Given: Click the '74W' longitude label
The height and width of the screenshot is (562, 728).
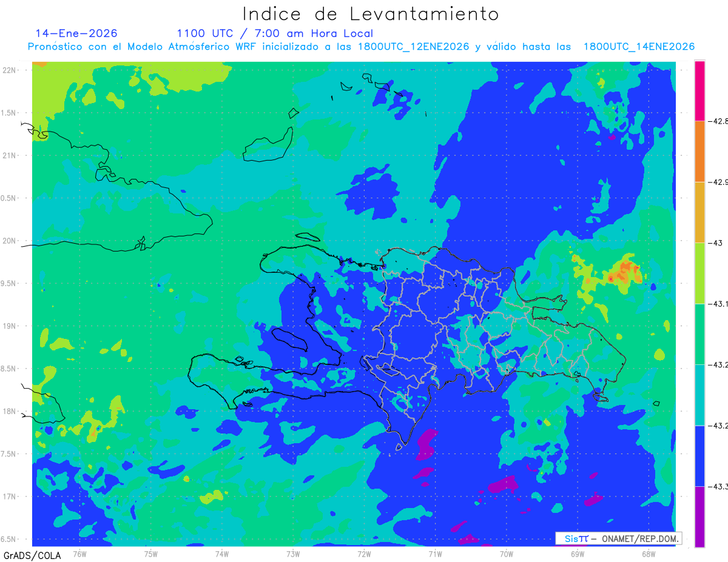Looking at the screenshot, I should pos(222,553).
